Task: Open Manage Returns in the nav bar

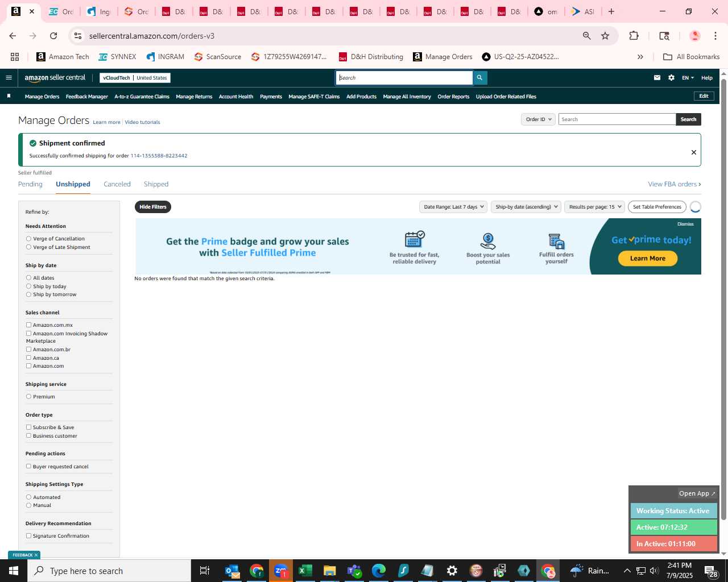Action: tap(194, 97)
